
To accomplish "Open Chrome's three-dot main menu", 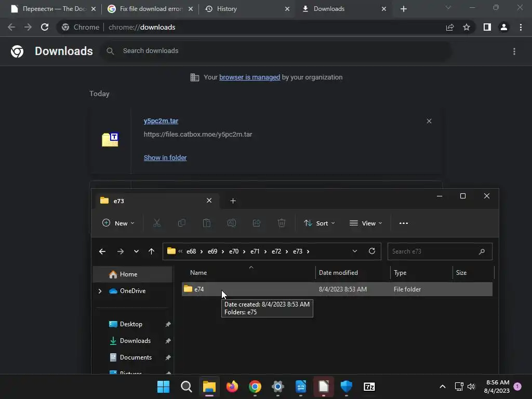I will click(521, 27).
